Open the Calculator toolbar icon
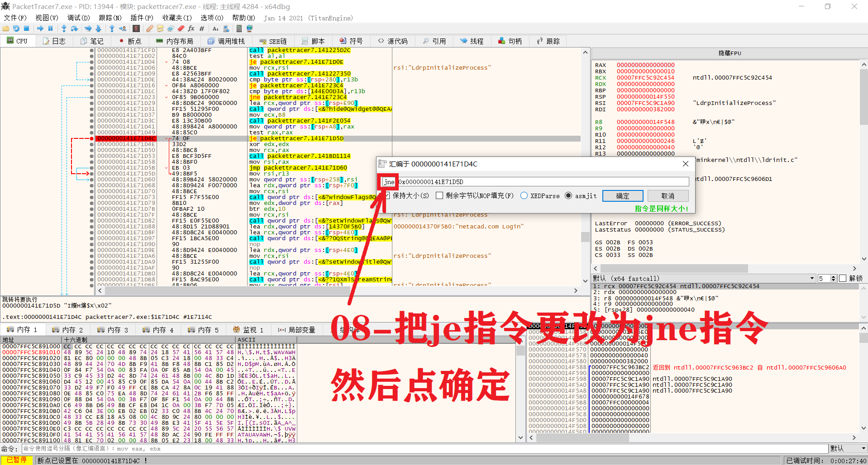 (239, 28)
